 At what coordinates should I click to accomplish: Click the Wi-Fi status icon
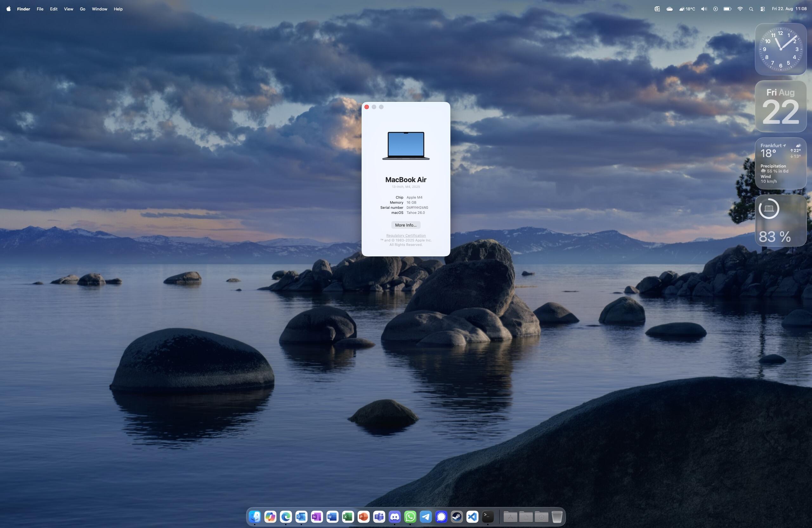740,9
